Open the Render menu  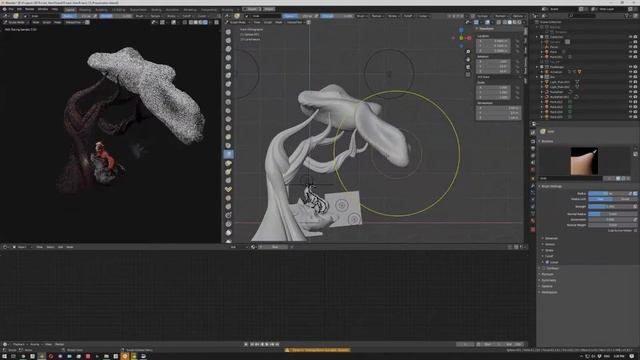coord(30,9)
